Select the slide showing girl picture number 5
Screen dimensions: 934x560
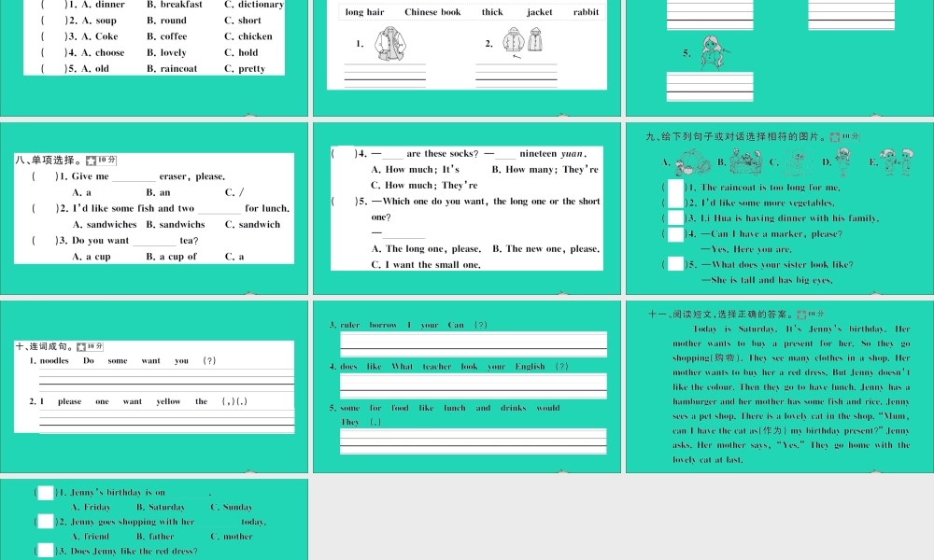[780, 58]
